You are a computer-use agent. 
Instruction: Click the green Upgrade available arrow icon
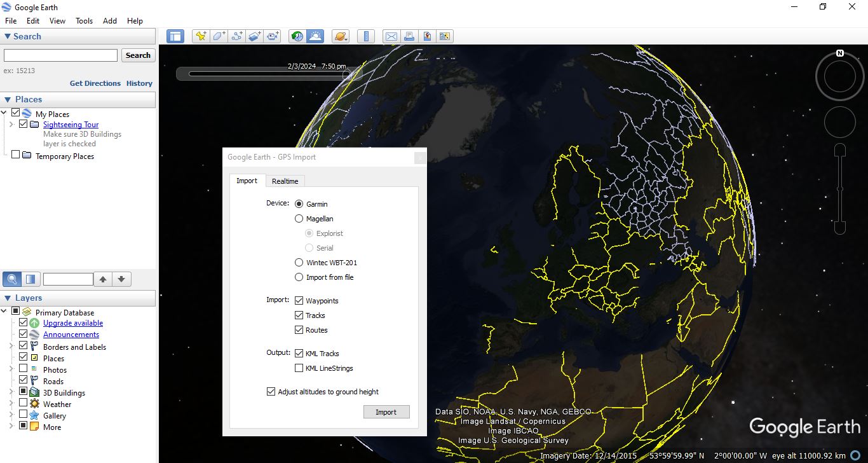pos(34,323)
